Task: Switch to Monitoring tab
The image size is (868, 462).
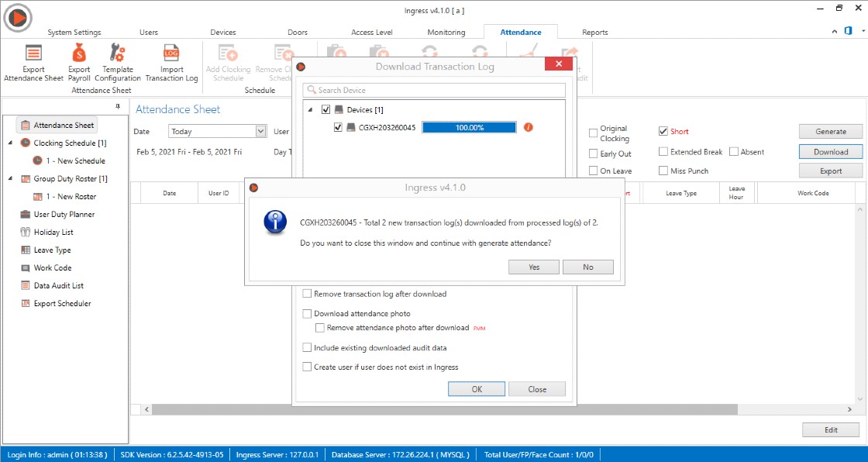Action: click(x=446, y=32)
